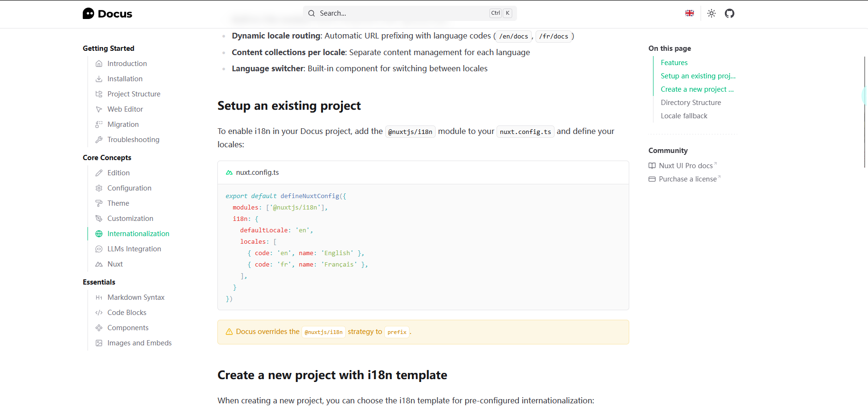Click the Web Editor cursor icon
This screenshot has height=410, width=868.
[x=99, y=109]
